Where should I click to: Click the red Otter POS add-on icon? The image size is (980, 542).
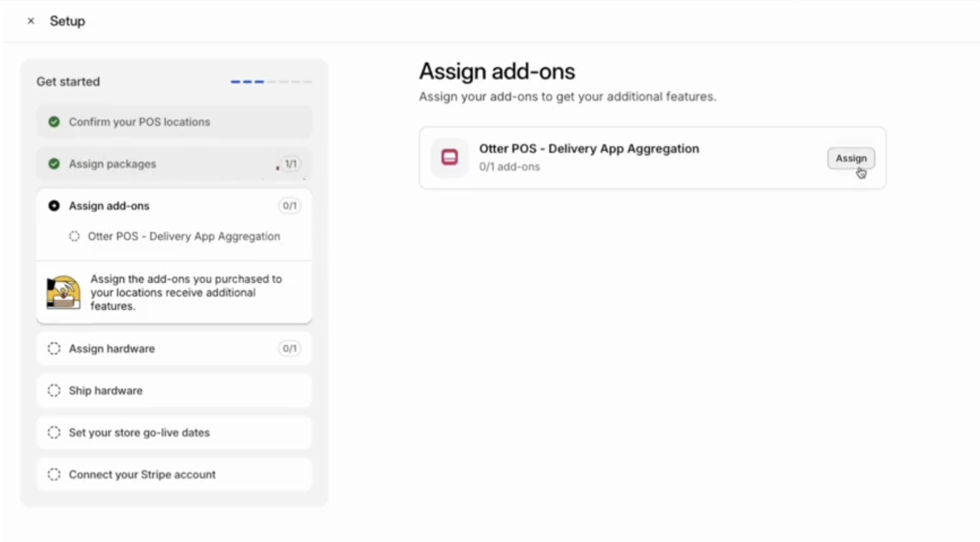449,157
